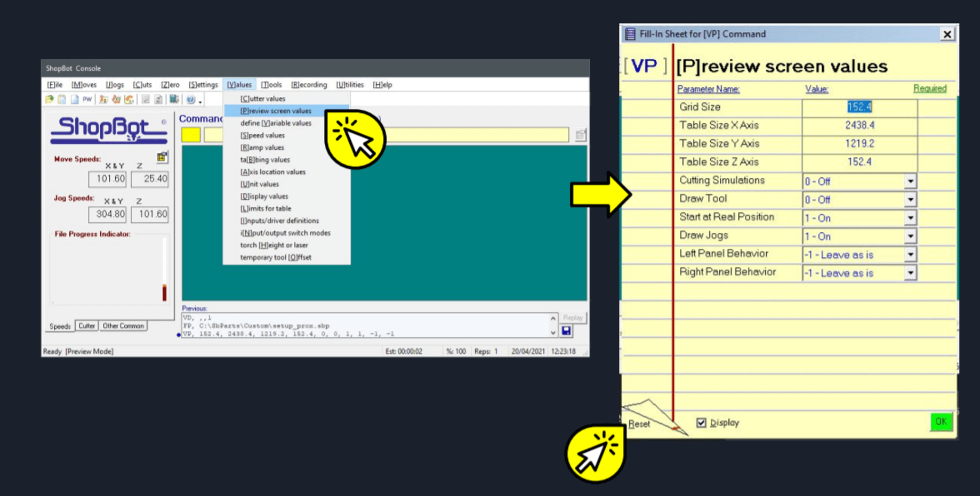Switch to the Speeds tab
The image size is (980, 496).
(x=60, y=326)
